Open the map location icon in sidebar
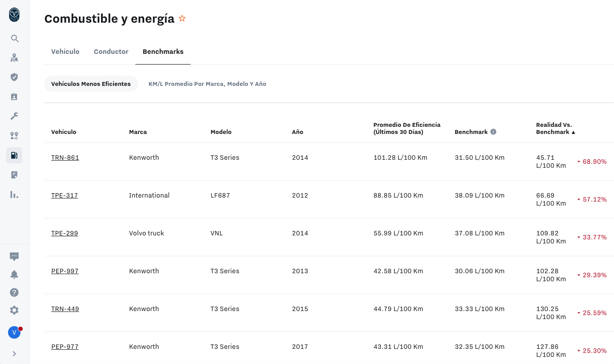Viewport: 614px width, 364px height. click(x=14, y=57)
